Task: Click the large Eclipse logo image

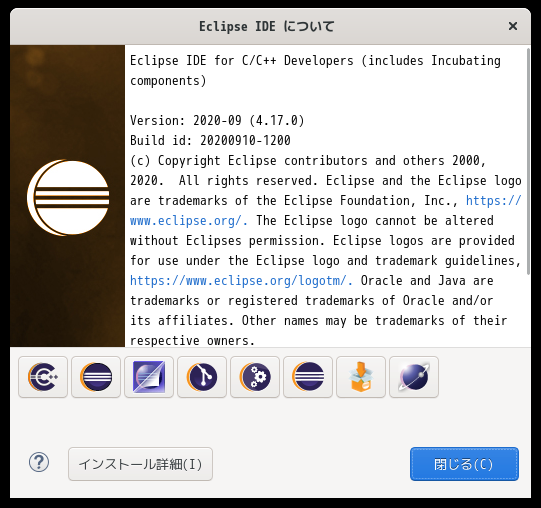Action: pyautogui.click(x=68, y=197)
